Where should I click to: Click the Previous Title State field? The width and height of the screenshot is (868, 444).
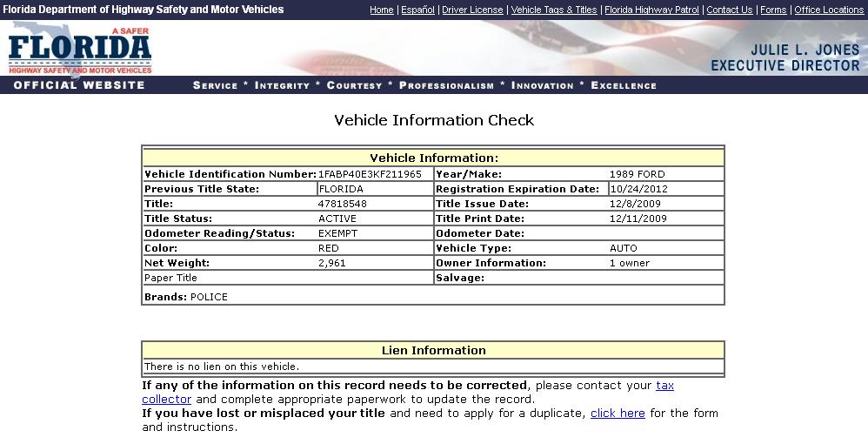click(374, 189)
